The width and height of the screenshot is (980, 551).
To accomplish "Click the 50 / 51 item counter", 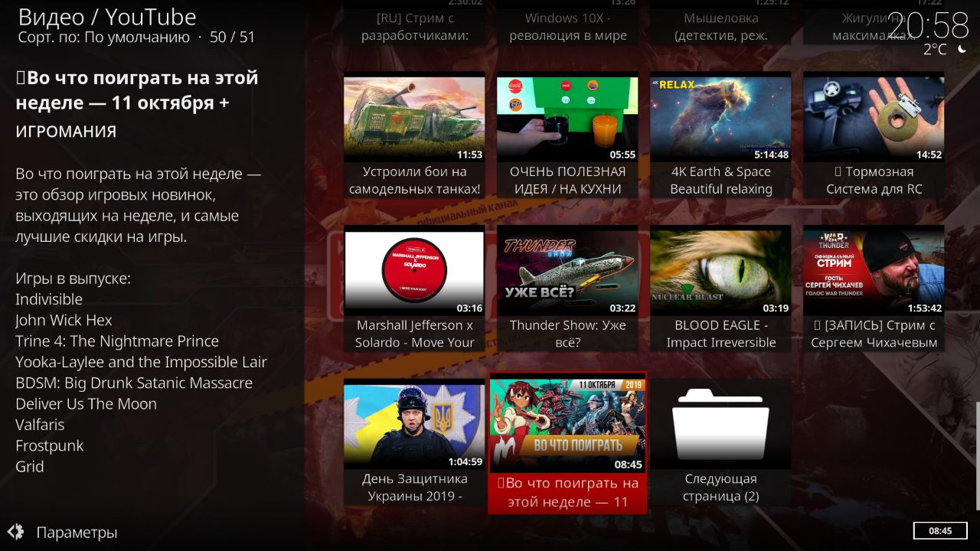I will pyautogui.click(x=232, y=37).
